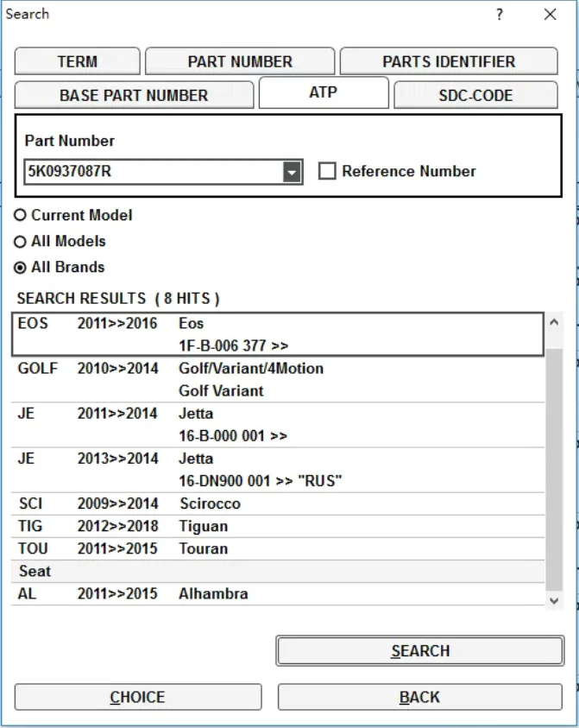This screenshot has height=728, width=579.
Task: Enable the Reference Number checkbox
Action: pos(327,171)
